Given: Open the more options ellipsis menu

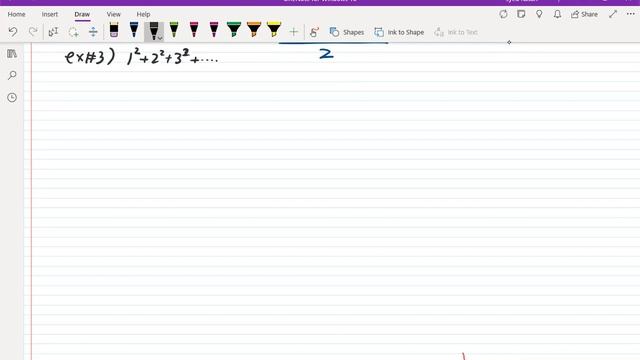Looking at the screenshot, I should pos(631,14).
